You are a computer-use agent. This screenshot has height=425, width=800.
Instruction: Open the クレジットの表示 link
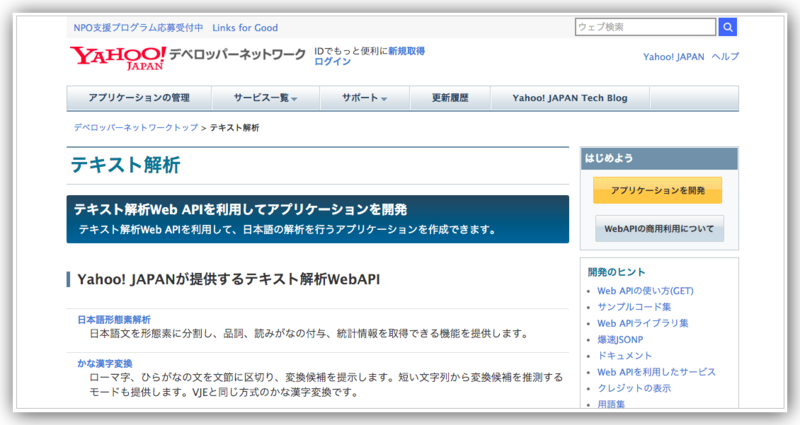click(x=634, y=388)
